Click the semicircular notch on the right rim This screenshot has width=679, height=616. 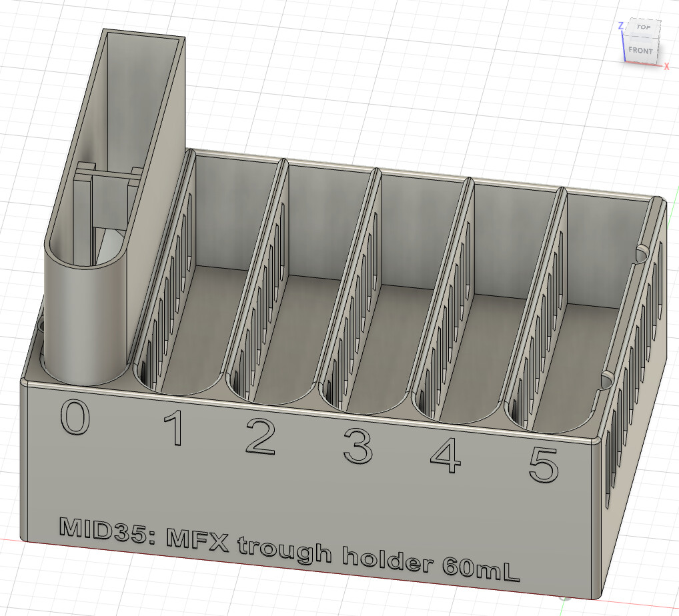pos(642,254)
